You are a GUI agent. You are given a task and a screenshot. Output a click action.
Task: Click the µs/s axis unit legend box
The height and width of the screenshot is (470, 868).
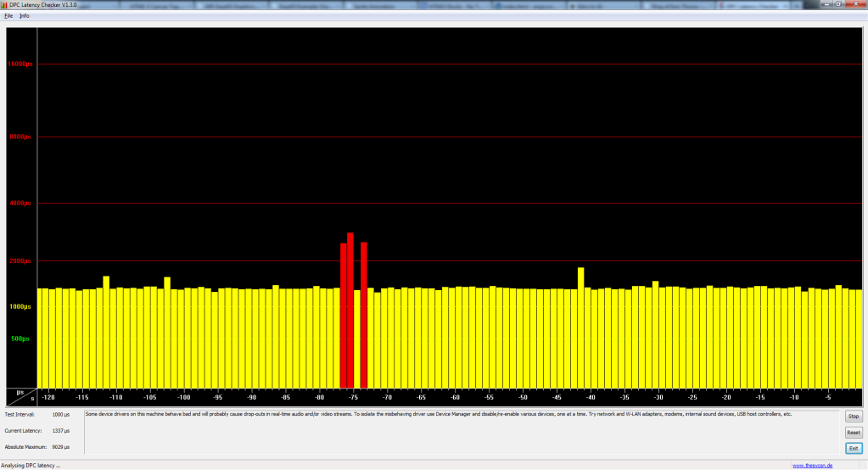pyautogui.click(x=21, y=396)
